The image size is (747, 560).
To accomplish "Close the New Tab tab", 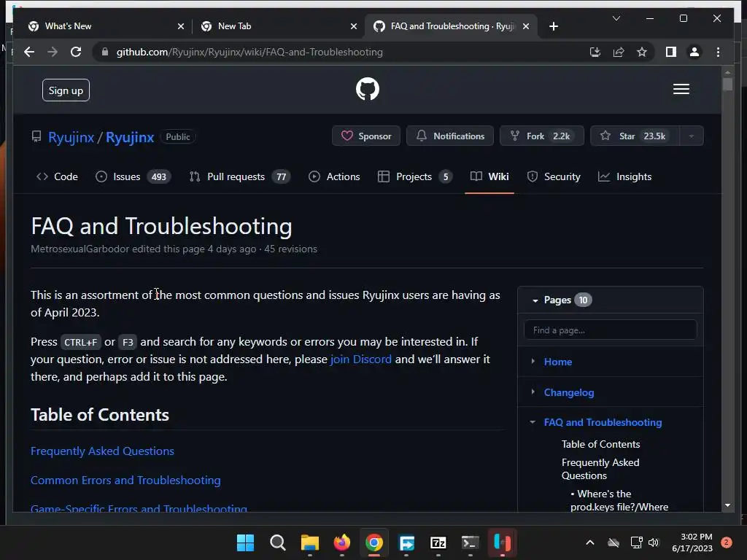I will tap(354, 26).
